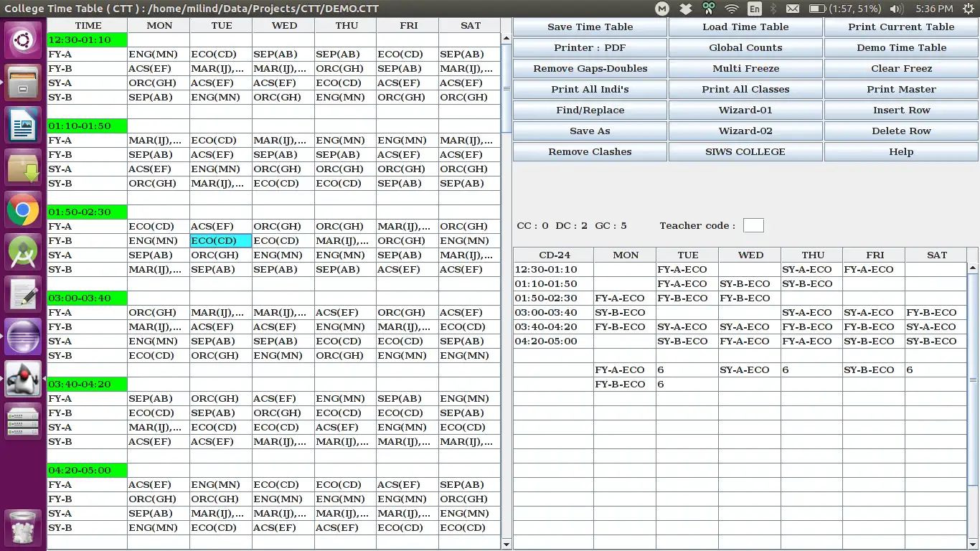Select the green 12:30-01:10 slot header

click(87, 39)
